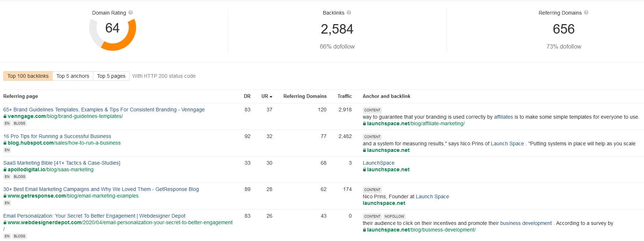
Task: Open Email Personalization Webdesigner Depot link
Action: click(x=94, y=216)
